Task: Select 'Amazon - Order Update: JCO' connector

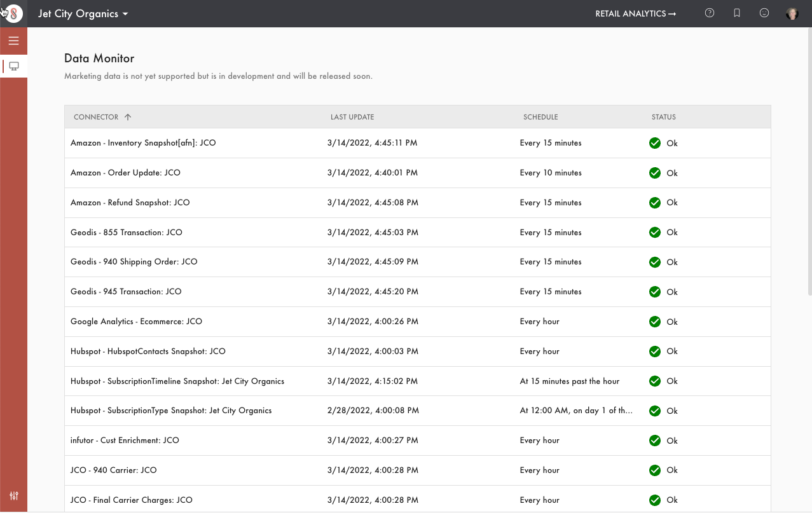Action: [125, 173]
